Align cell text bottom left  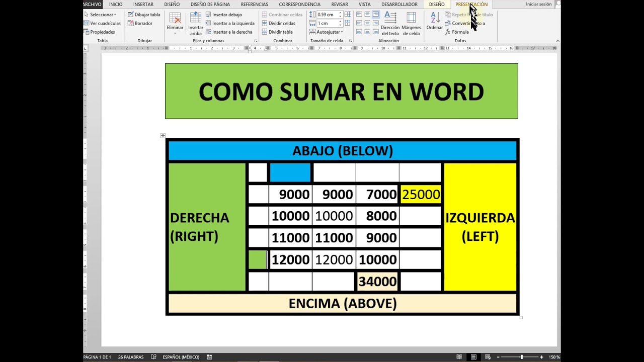coord(359,32)
